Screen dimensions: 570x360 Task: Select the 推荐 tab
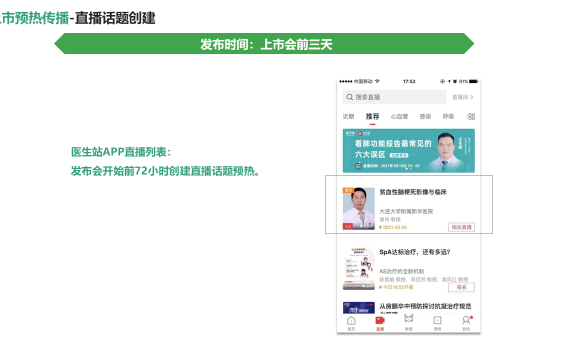pyautogui.click(x=372, y=116)
